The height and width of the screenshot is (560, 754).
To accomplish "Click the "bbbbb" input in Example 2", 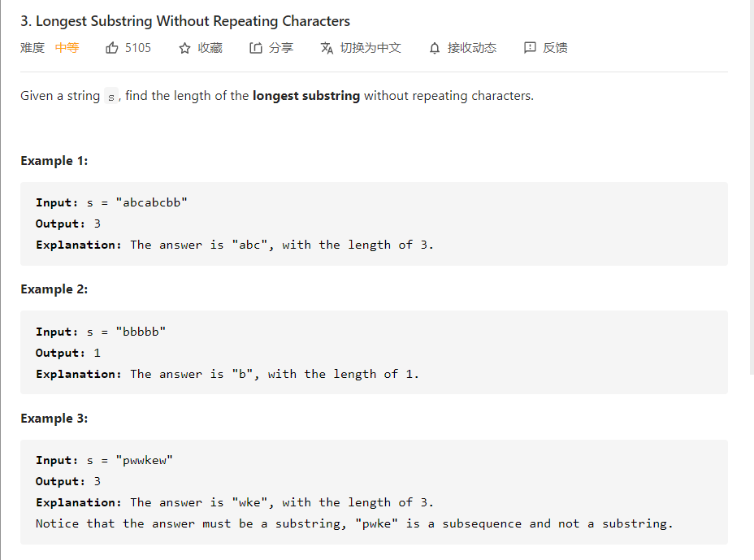I will click(141, 332).
